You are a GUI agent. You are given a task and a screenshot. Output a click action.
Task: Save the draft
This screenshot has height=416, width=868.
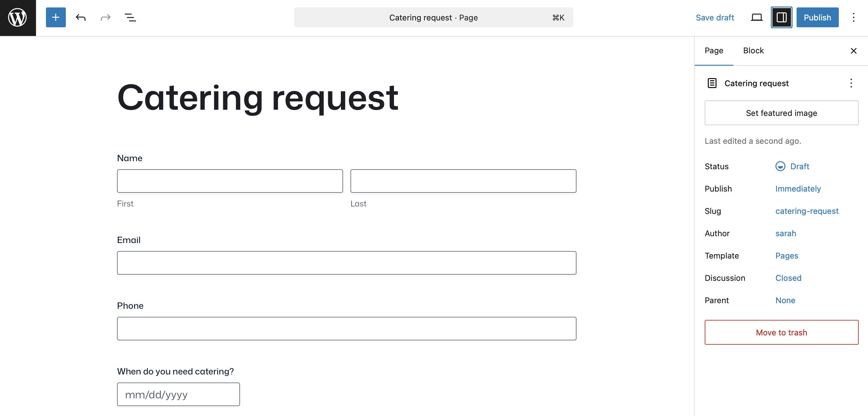[x=715, y=17]
